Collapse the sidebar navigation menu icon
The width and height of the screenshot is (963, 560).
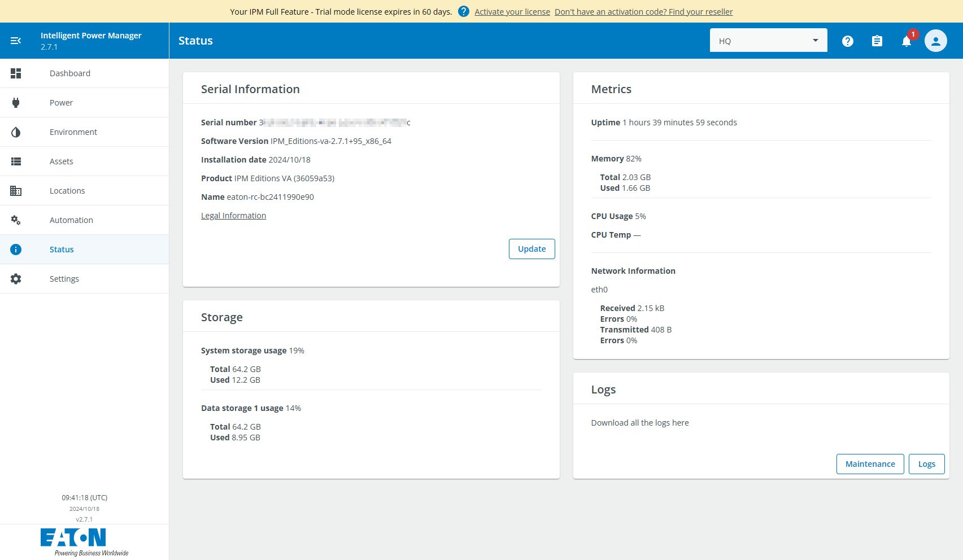pos(16,41)
